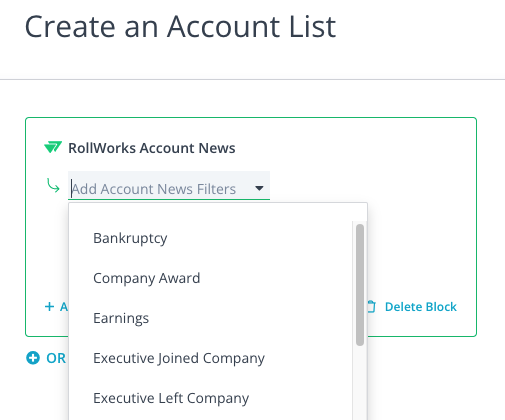The height and width of the screenshot is (420, 505).
Task: Click the dropdown list scrollbar thumb
Action: 360,285
